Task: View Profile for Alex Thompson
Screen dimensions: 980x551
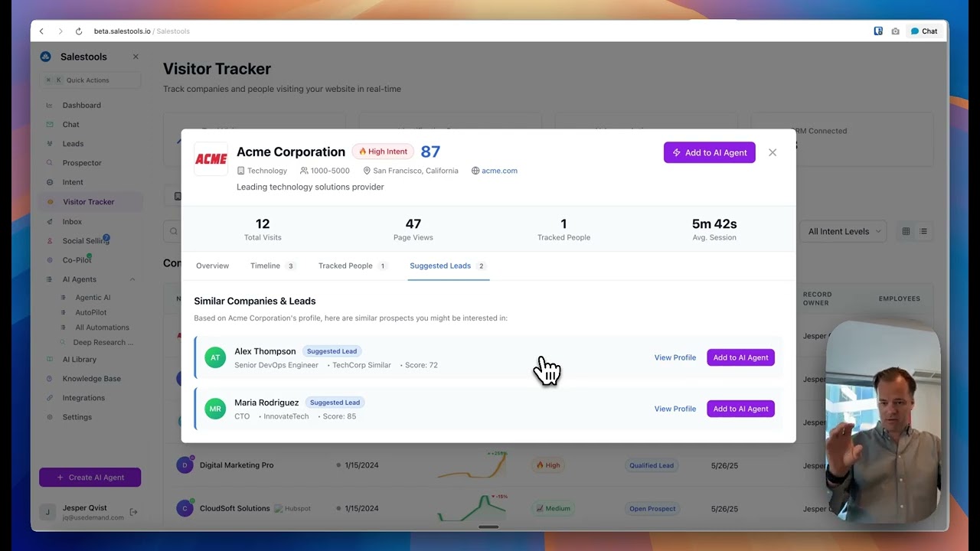Action: tap(675, 357)
